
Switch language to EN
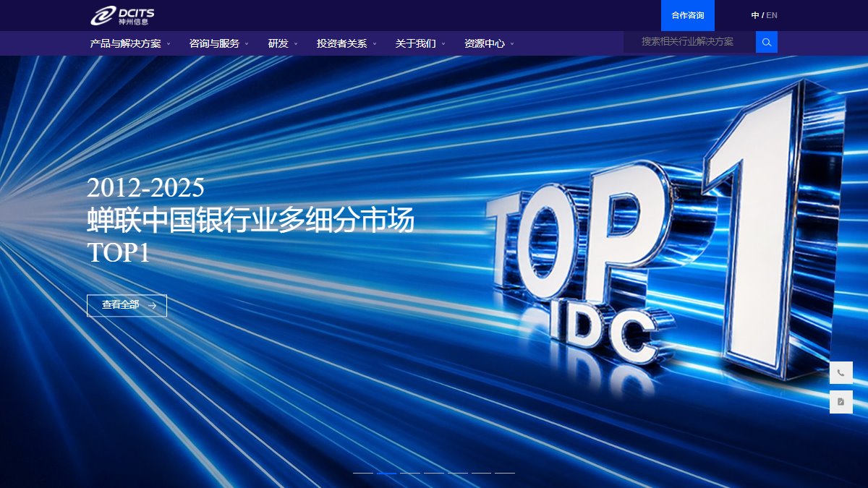tap(772, 15)
